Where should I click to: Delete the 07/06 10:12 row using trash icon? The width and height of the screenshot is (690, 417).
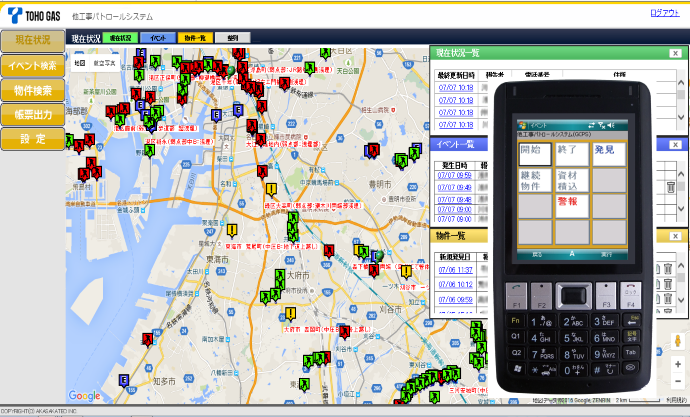pos(668,284)
